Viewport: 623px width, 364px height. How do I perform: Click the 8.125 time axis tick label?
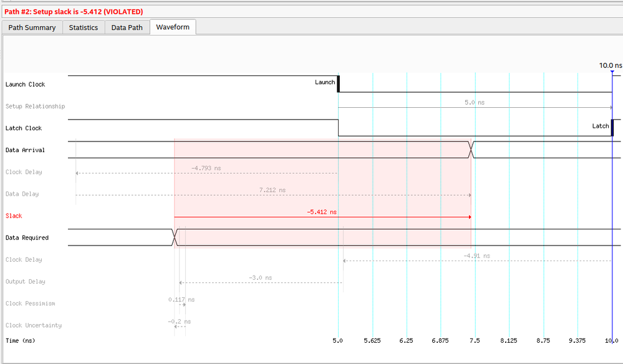(x=509, y=340)
